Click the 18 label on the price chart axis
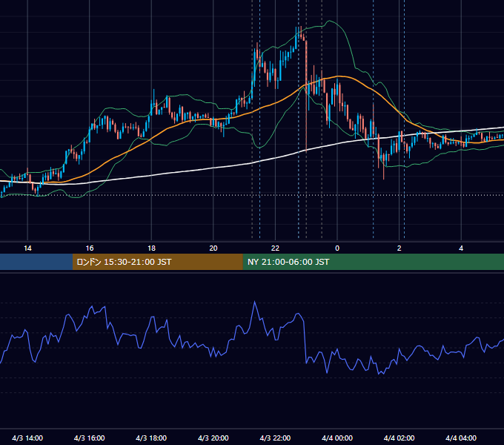The width and height of the screenshot is (504, 445). click(x=151, y=248)
